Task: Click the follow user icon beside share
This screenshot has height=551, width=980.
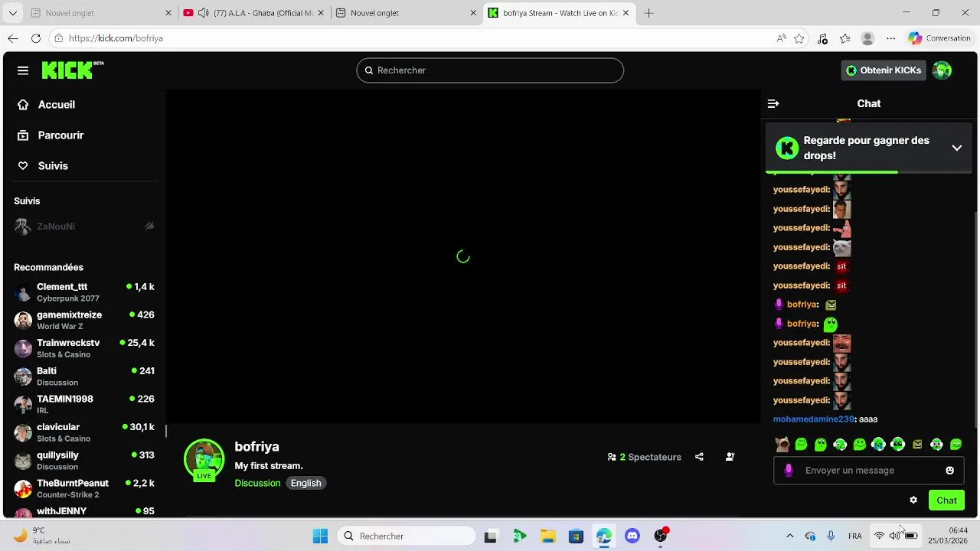Action: 730,457
